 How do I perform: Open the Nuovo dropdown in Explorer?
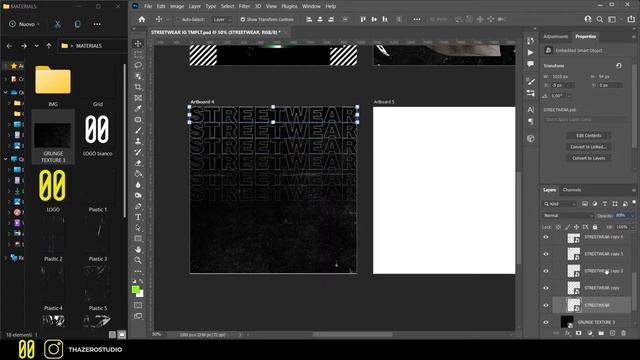25,24
